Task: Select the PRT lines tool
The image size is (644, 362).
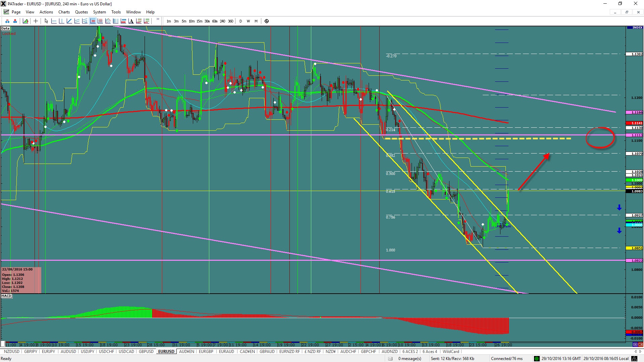Action: pyautogui.click(x=139, y=21)
